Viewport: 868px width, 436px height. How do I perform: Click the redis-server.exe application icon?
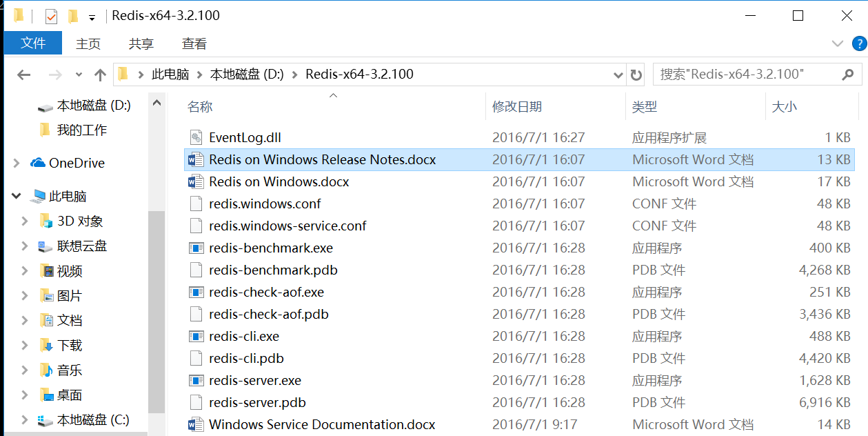[196, 380]
